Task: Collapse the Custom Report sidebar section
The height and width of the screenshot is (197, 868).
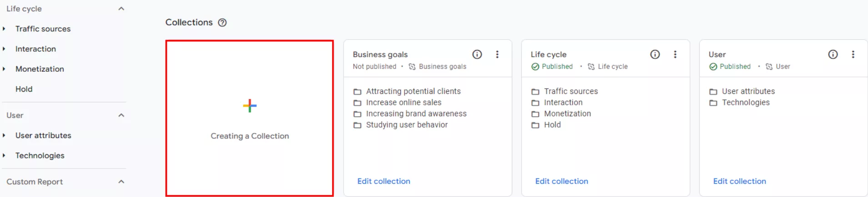Action: point(121,182)
